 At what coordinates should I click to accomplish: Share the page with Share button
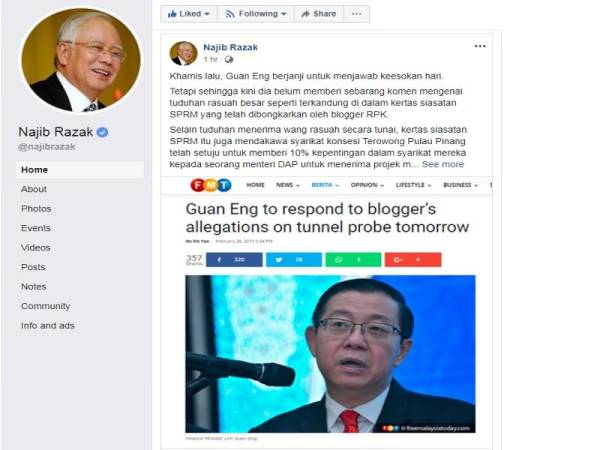(x=319, y=14)
